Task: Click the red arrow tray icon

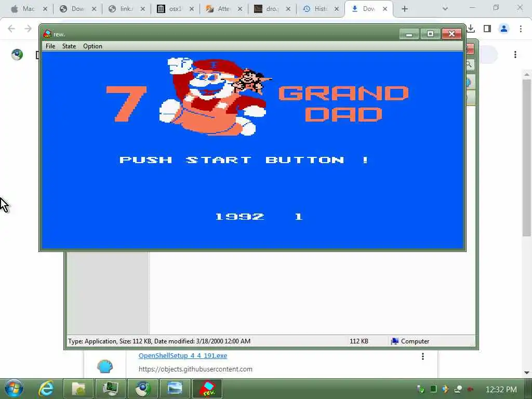Action: coord(470,389)
